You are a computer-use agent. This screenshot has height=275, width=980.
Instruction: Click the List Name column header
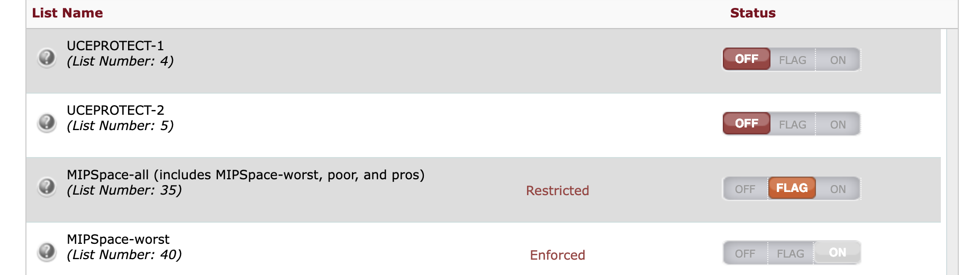[x=67, y=13]
